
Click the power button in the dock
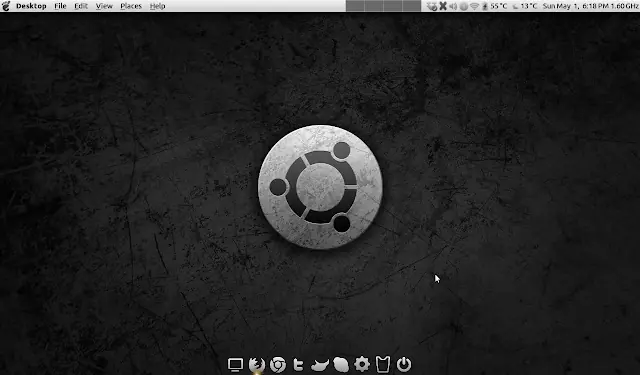tap(404, 364)
